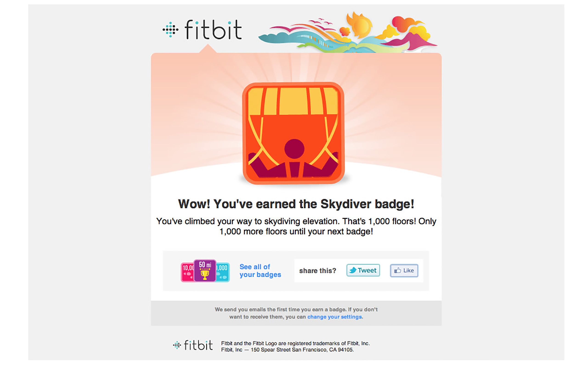This screenshot has height=367, width=588.
Task: Open the 'See all of your badges' link
Action: coord(260,271)
